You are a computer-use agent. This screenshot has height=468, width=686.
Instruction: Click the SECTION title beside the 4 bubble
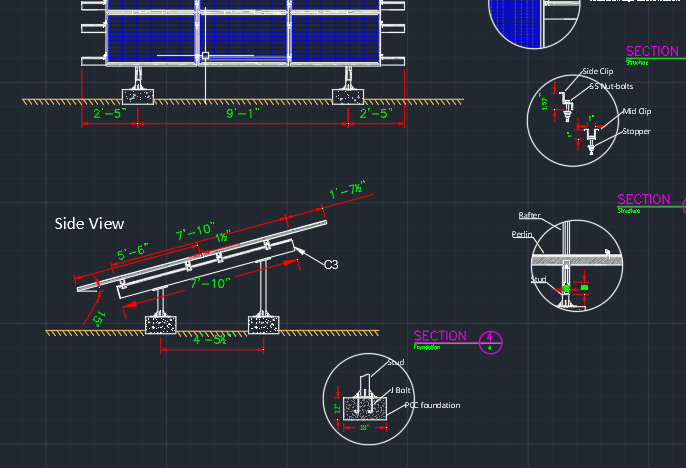[440, 336]
